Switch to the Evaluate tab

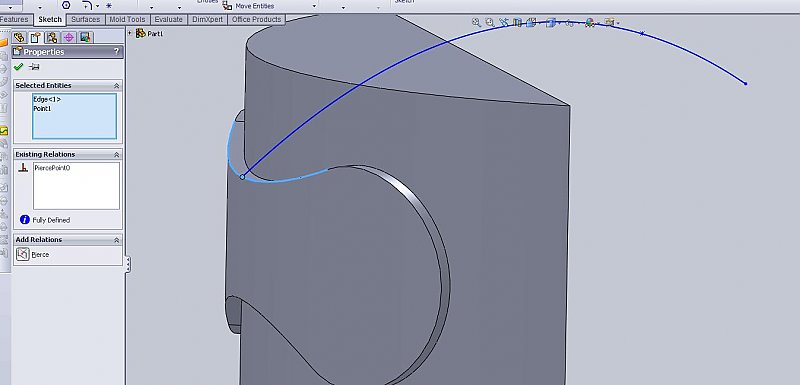tap(168, 19)
